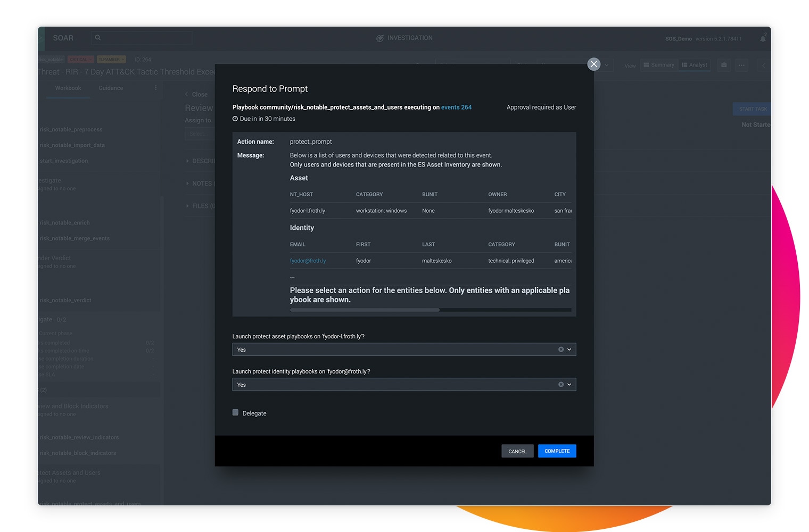809x532 pixels.
Task: Open the CRITICAL severity dropdown
Action: (81, 60)
